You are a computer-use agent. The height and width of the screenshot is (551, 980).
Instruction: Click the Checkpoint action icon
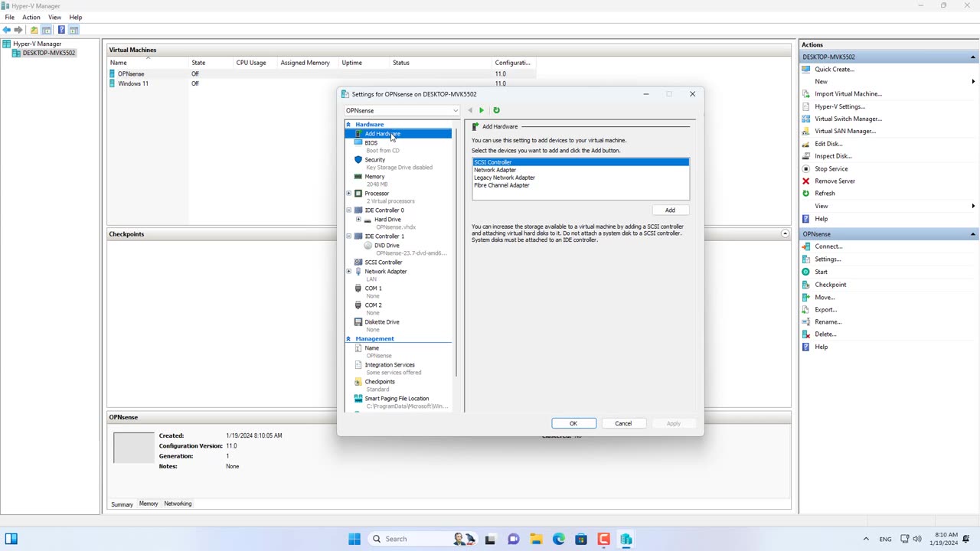(x=805, y=285)
